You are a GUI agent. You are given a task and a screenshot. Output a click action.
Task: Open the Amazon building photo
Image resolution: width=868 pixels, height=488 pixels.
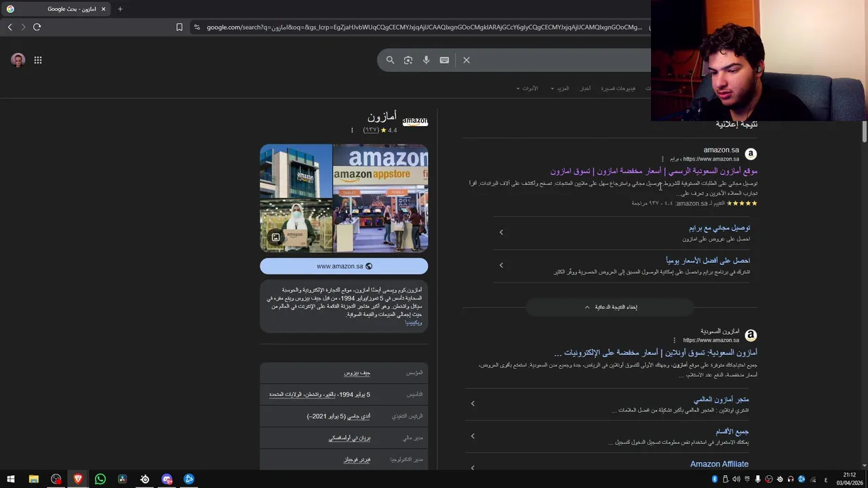point(296,171)
